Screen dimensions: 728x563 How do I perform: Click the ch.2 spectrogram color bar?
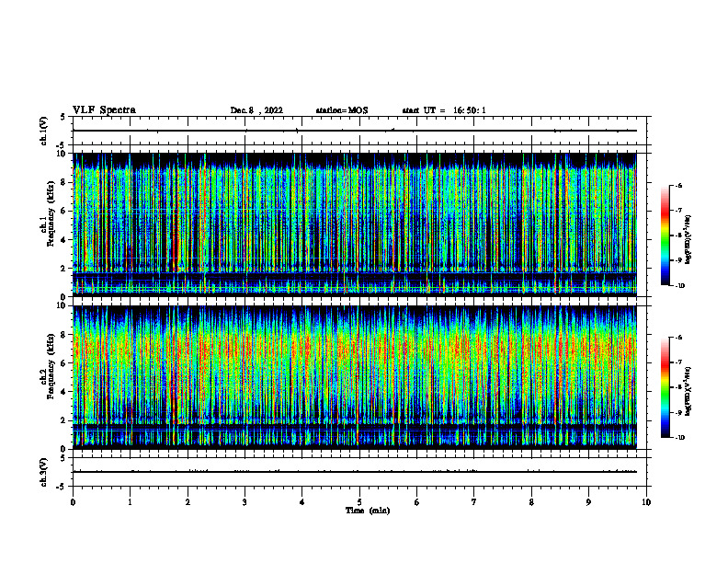pyautogui.click(x=665, y=387)
